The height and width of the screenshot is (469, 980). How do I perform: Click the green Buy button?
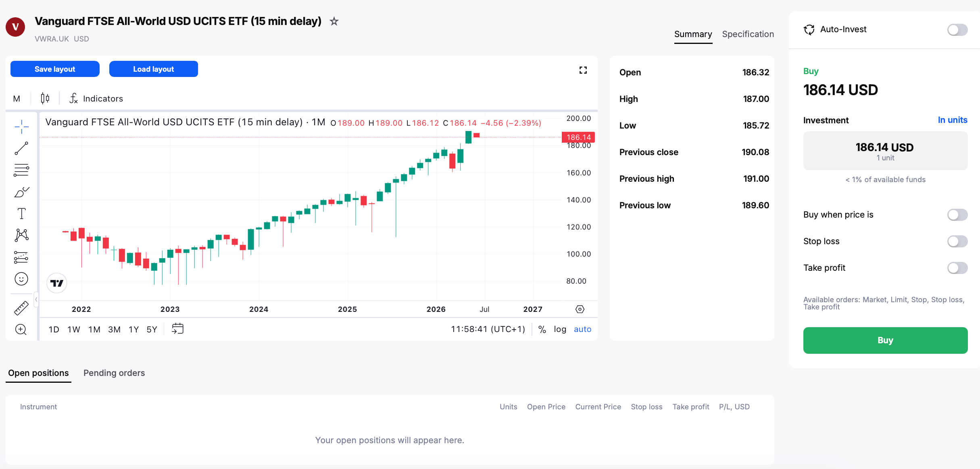(885, 340)
